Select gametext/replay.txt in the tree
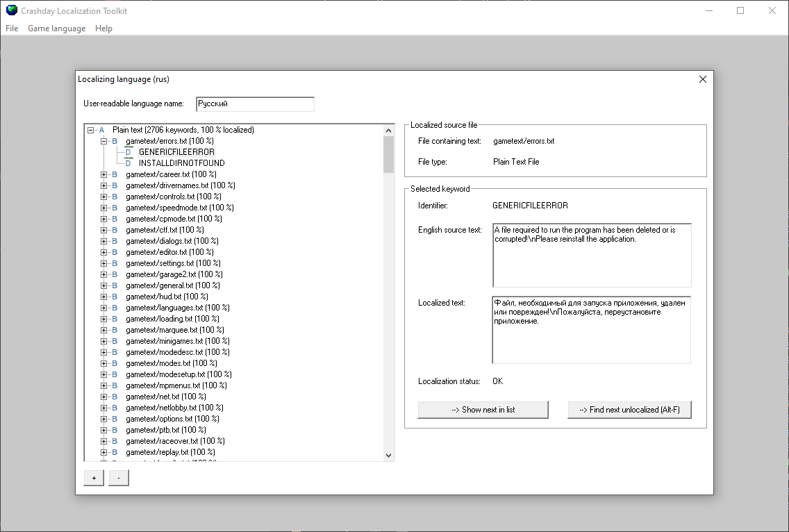 click(x=170, y=451)
